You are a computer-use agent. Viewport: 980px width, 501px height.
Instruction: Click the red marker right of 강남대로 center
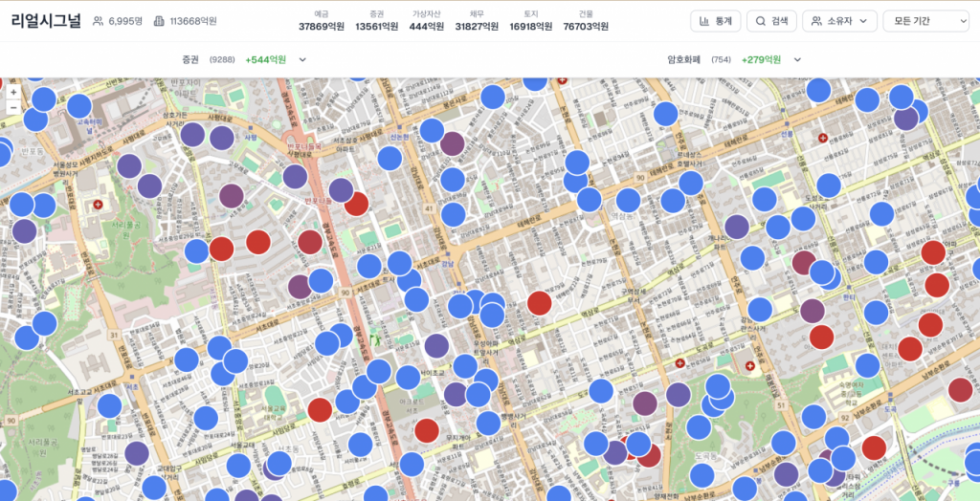[x=540, y=303]
